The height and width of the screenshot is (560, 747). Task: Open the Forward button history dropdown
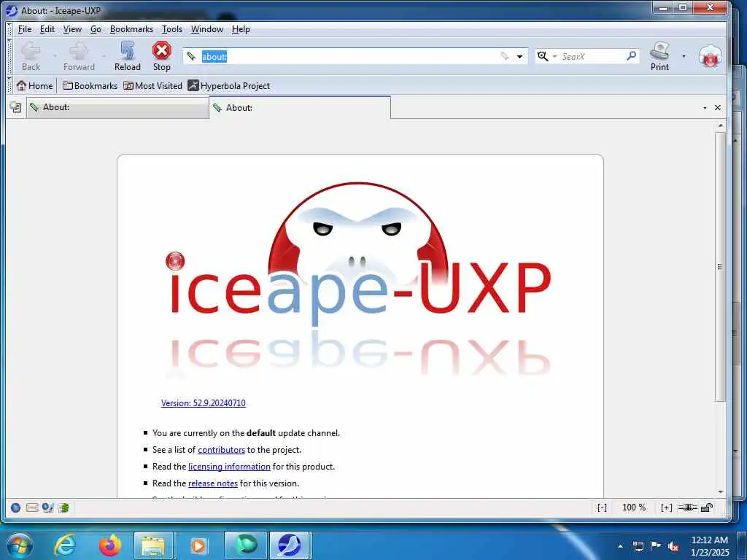[x=104, y=56]
